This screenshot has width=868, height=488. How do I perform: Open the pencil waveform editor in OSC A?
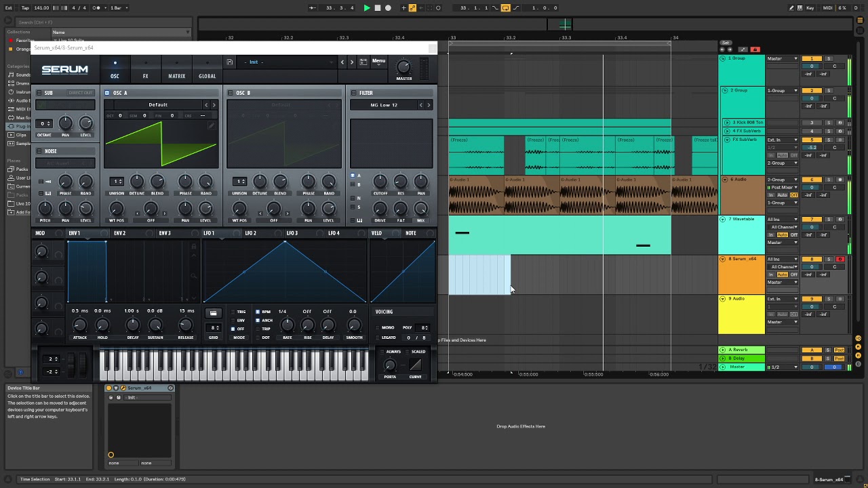click(x=212, y=125)
